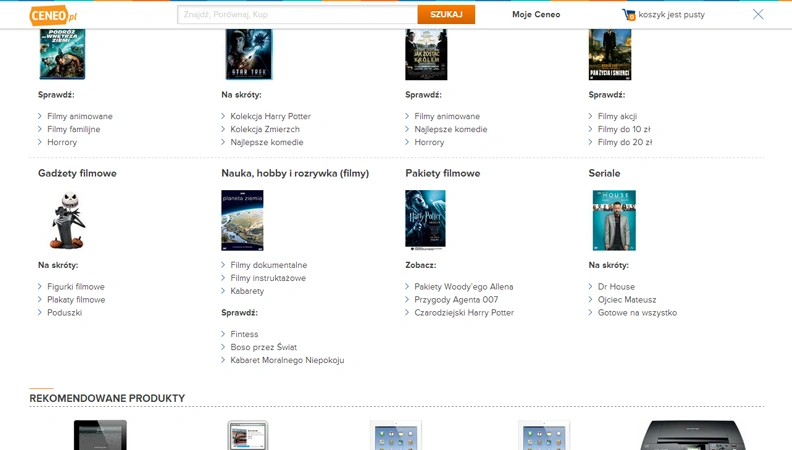Close the overlay with the X icon
The image size is (792, 450).
click(758, 14)
